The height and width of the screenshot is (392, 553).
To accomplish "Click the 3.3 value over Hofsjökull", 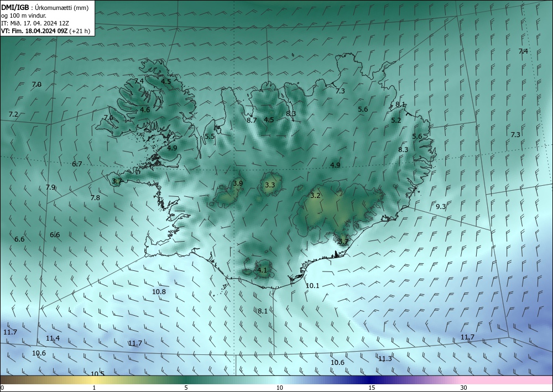I will [270, 185].
